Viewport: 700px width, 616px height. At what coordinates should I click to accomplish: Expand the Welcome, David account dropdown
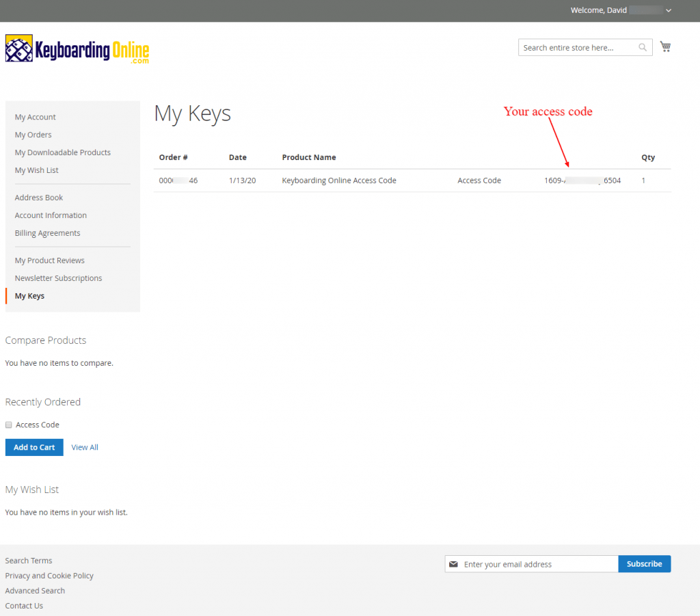coord(669,10)
